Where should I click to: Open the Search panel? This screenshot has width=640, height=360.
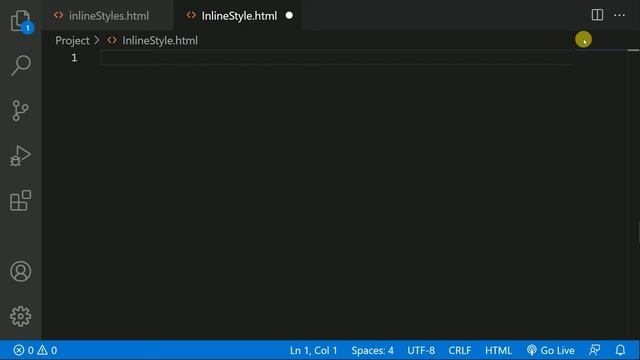tap(20, 65)
